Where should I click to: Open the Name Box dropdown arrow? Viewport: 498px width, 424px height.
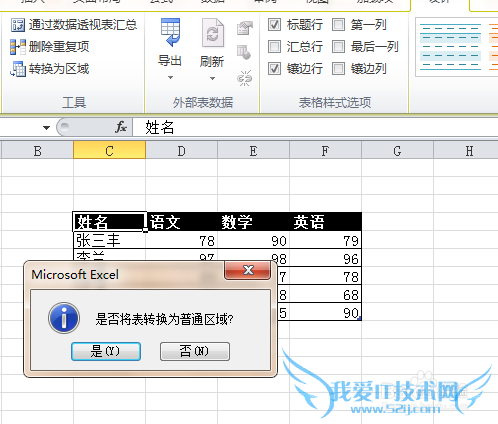[46, 128]
